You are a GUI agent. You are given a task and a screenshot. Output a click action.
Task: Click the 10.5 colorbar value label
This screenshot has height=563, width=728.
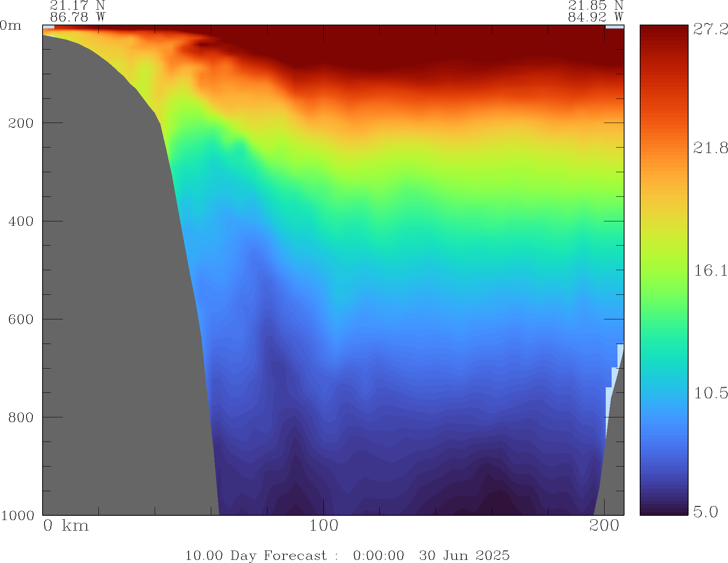coord(710,393)
